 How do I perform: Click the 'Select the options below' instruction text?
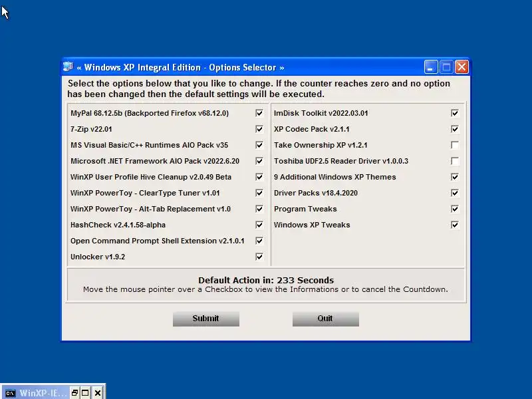coord(259,88)
